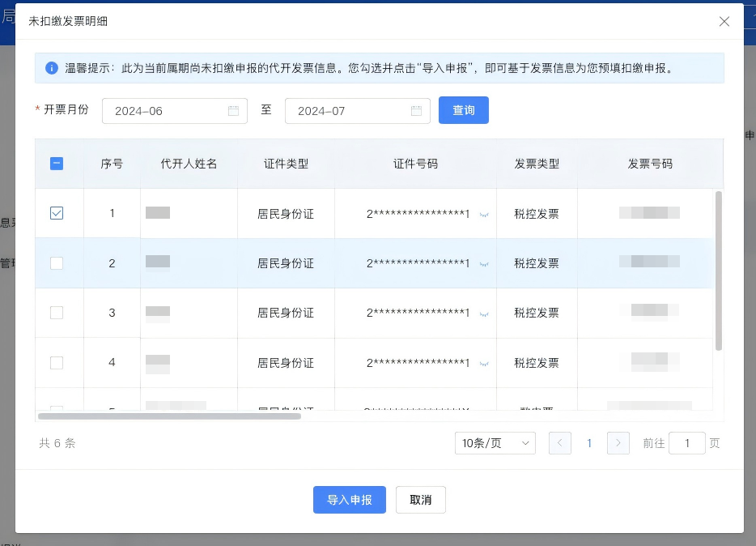The image size is (756, 546).
Task: Go to previous page arrow
Action: (x=560, y=443)
